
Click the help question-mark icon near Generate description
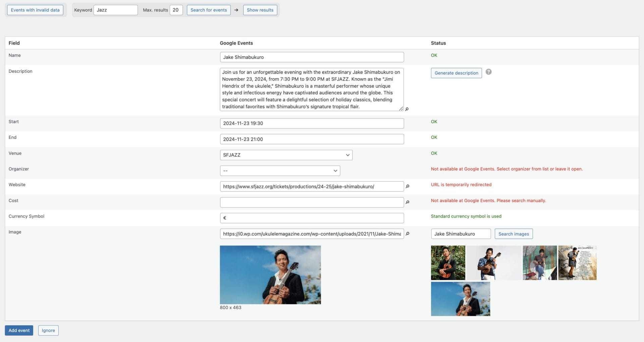[489, 72]
